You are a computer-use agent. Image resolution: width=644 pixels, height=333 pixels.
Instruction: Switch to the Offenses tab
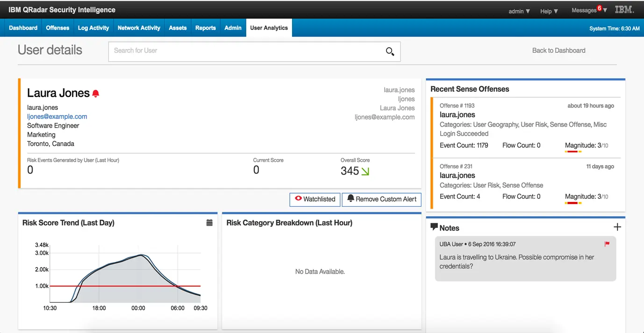point(57,28)
